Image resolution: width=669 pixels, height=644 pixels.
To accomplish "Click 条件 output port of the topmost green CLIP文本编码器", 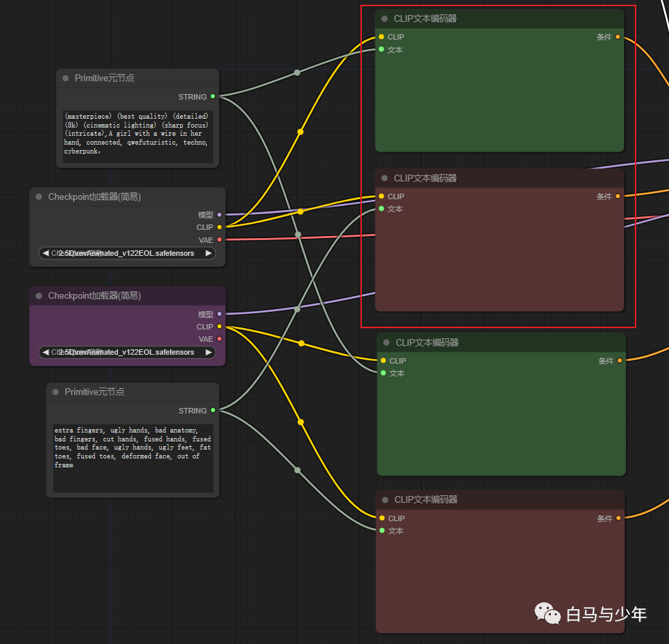I will 618,37.
